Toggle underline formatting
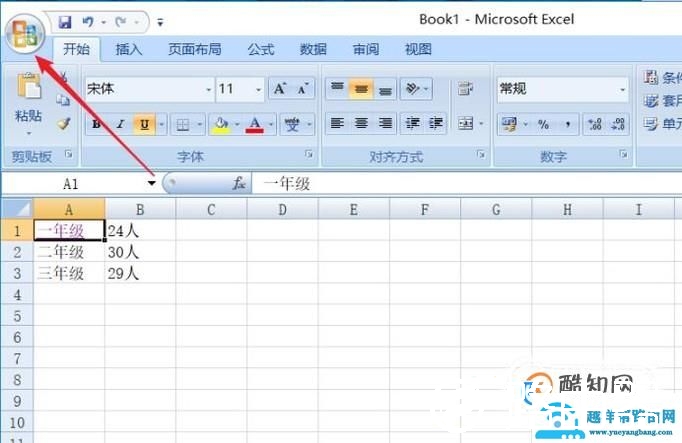Screen dimensions: 682x443 coord(144,124)
